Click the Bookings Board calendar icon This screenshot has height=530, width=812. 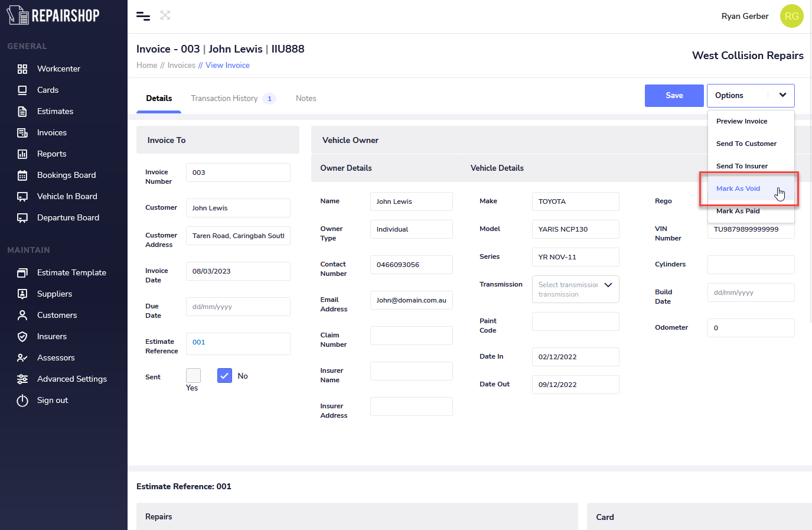coord(22,175)
